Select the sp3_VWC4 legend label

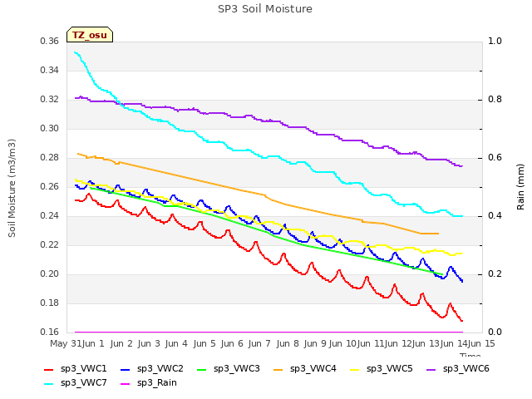pos(313,369)
